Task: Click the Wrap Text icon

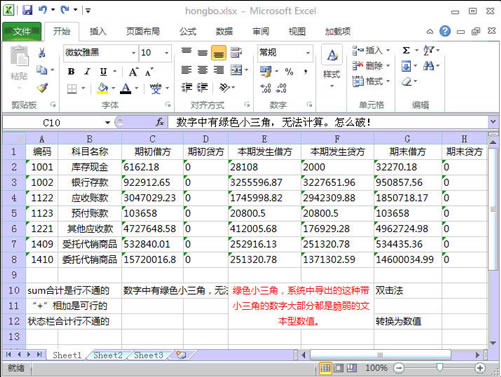Action: [236, 52]
